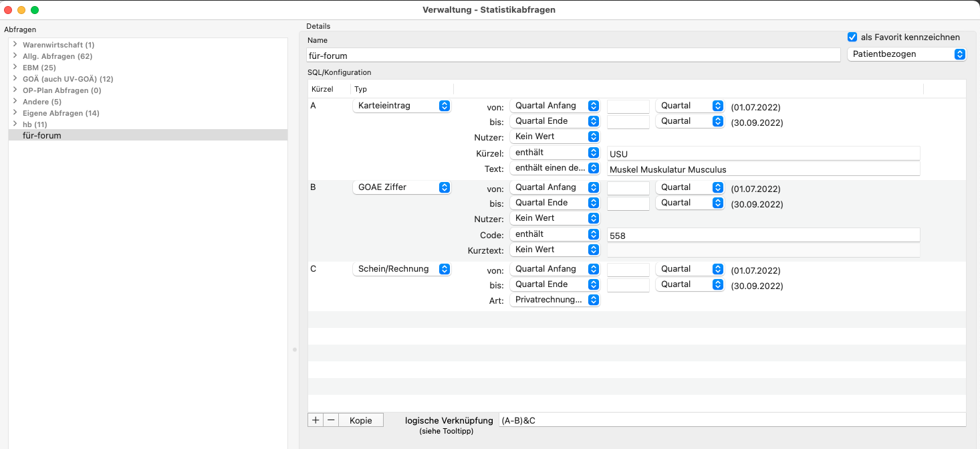Expand GOÄ (auch UV-GOÄ) (12) node
Image resolution: width=980 pixels, height=449 pixels.
pos(15,78)
